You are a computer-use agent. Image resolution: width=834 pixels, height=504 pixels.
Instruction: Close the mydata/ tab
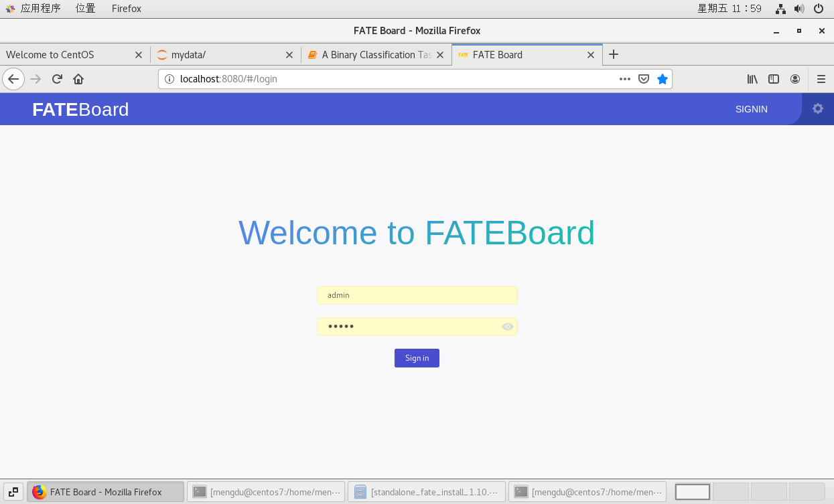pos(289,55)
